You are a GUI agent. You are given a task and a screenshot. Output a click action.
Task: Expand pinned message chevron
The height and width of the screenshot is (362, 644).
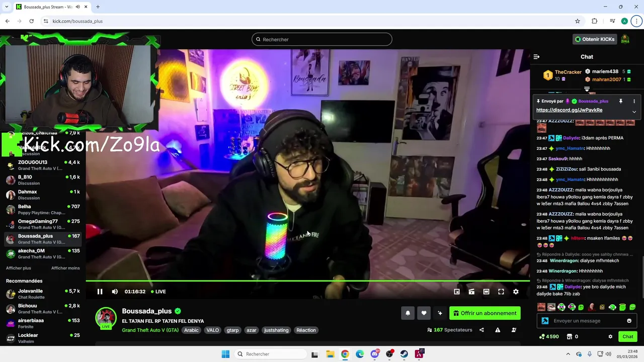(634, 112)
